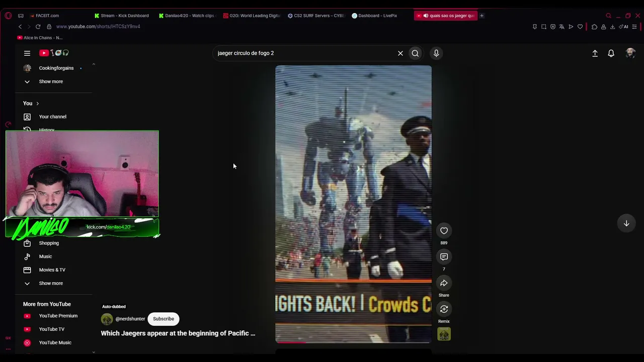
Task: Open the player play-arrow icon in address bar
Action: 571,27
